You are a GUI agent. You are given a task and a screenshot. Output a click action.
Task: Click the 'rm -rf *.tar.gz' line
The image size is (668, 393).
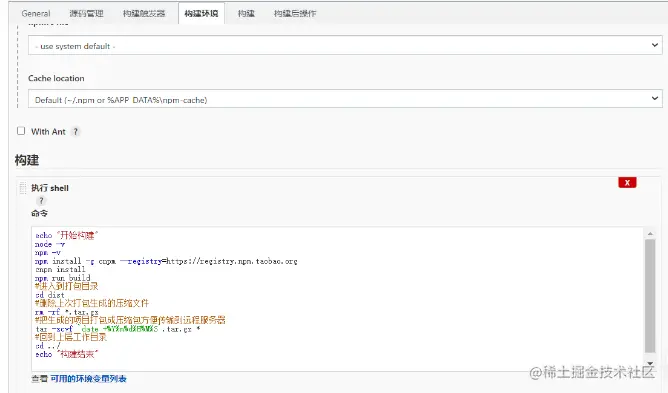point(67,312)
